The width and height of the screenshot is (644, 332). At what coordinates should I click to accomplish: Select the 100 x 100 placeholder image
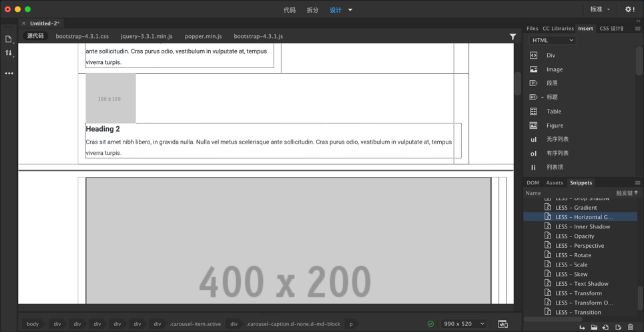pos(111,99)
